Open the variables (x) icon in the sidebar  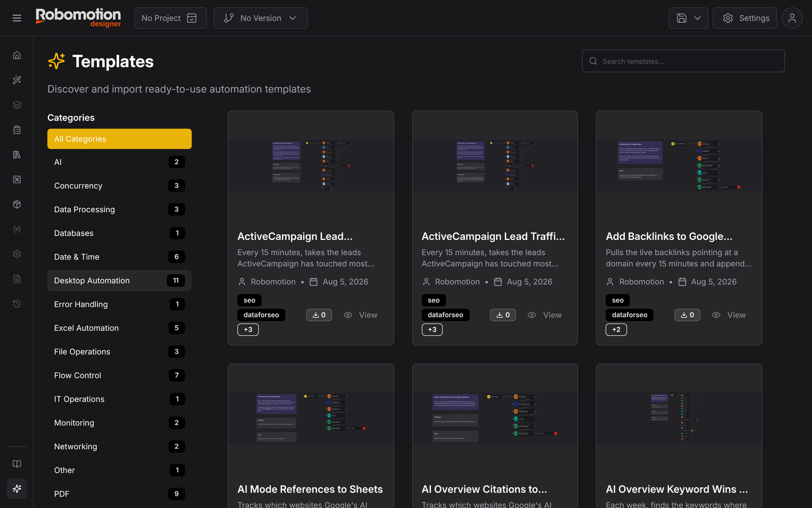(17, 229)
